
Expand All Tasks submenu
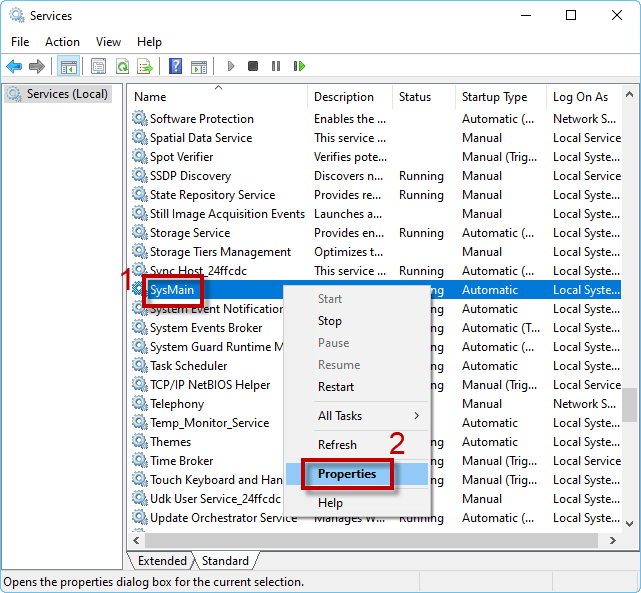coord(357,416)
